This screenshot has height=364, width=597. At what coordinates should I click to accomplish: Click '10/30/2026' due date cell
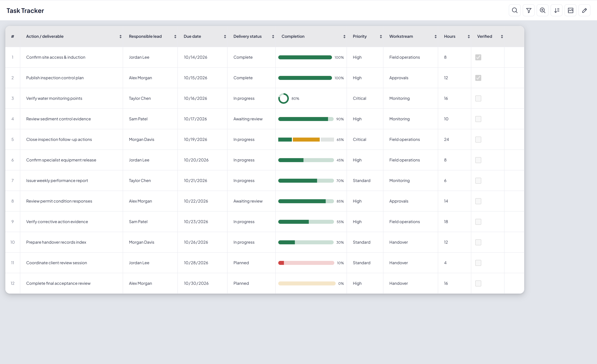[x=196, y=283]
